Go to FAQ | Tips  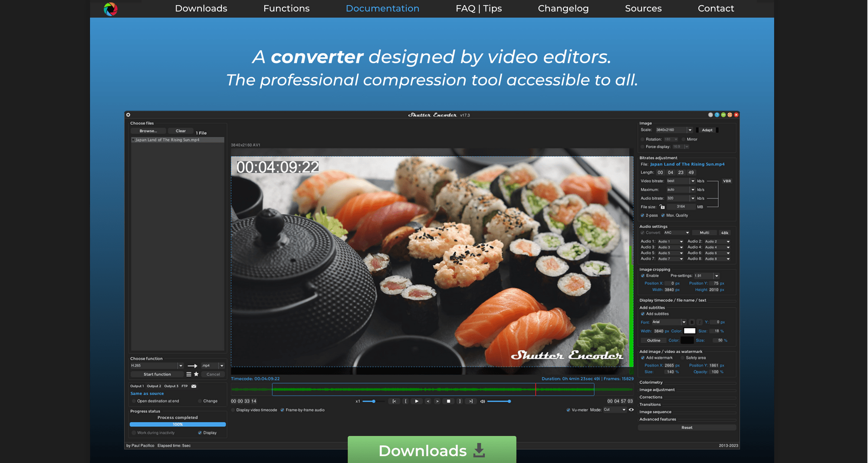coord(479,8)
